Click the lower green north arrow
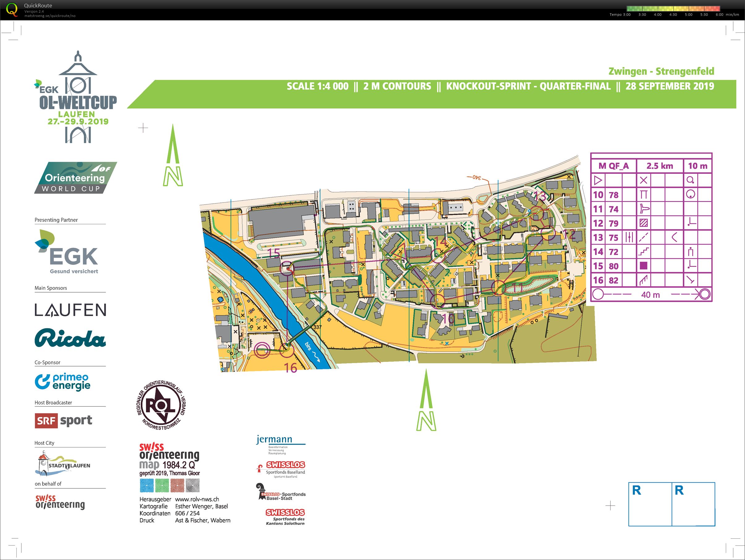This screenshot has width=745, height=560. pyautogui.click(x=426, y=400)
